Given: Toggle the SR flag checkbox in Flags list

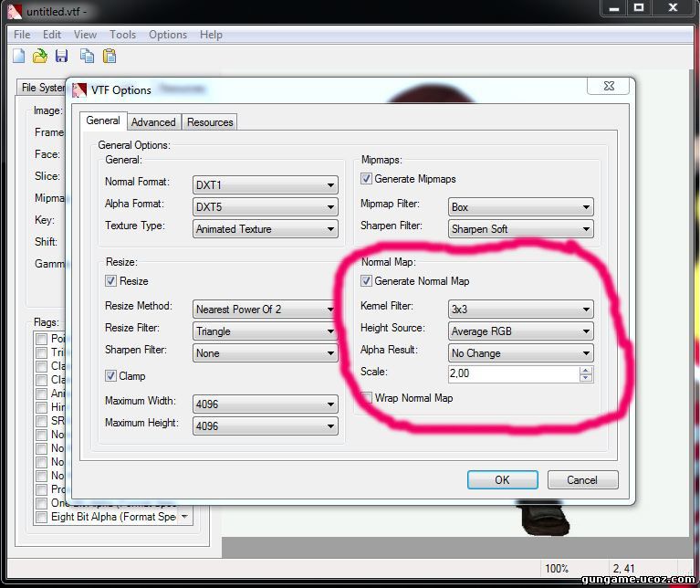Looking at the screenshot, I should [41, 421].
